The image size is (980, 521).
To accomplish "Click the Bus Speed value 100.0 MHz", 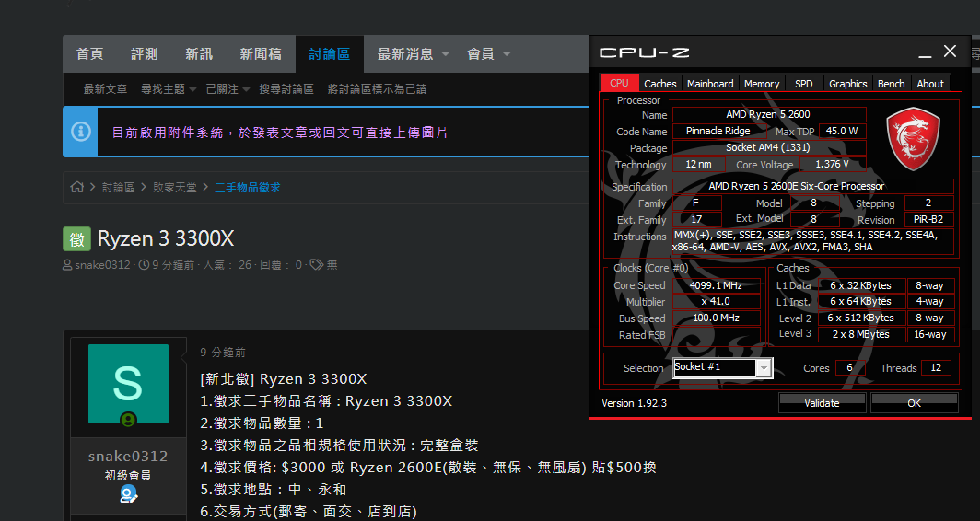I will click(x=717, y=318).
